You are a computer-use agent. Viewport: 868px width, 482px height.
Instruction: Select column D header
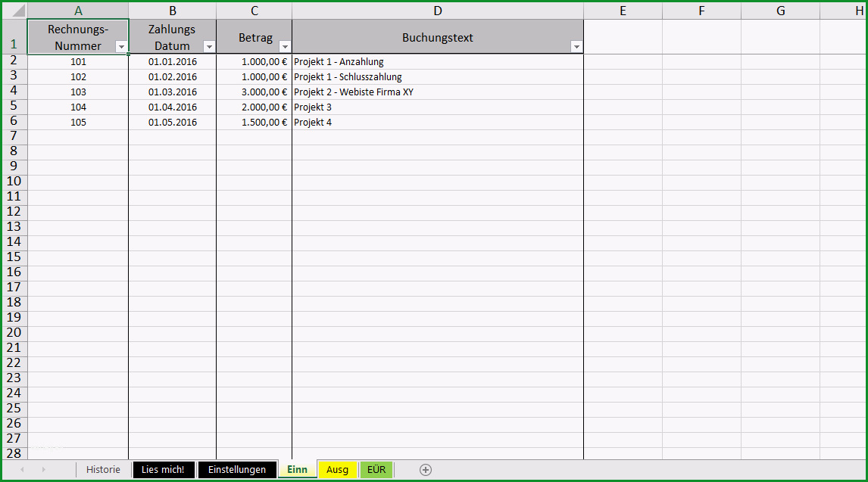(438, 11)
